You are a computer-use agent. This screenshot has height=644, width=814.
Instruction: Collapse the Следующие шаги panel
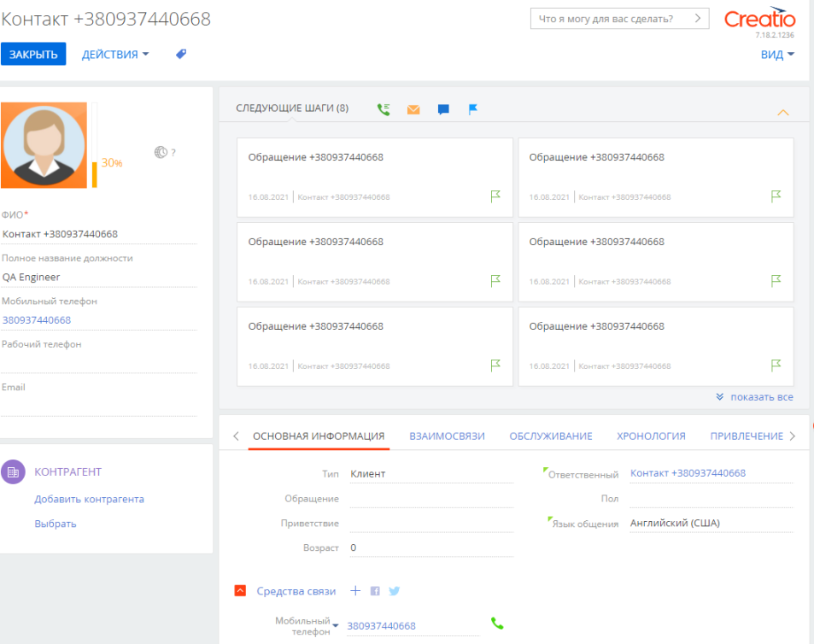pyautogui.click(x=783, y=113)
